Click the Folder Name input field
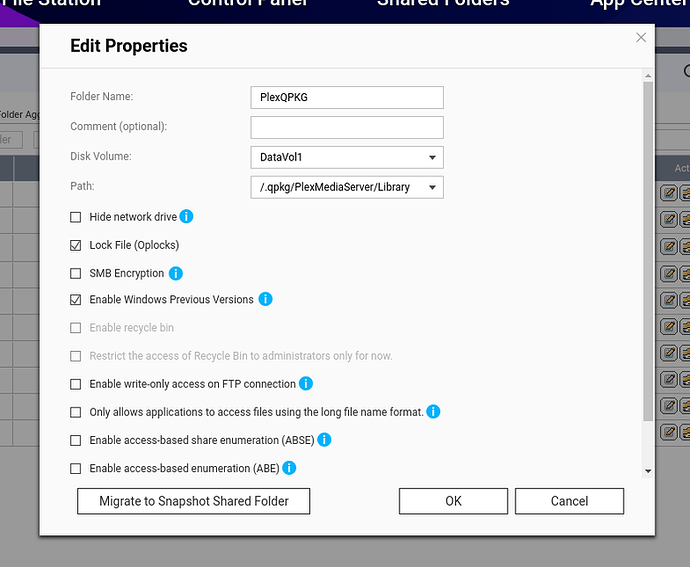This screenshot has width=690, height=567. (347, 97)
